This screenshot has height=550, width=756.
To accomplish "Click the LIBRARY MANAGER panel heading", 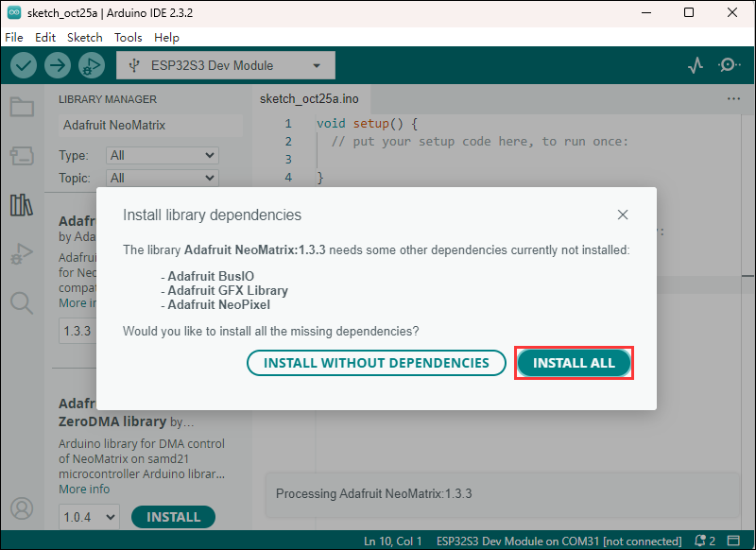I will pyautogui.click(x=108, y=99).
